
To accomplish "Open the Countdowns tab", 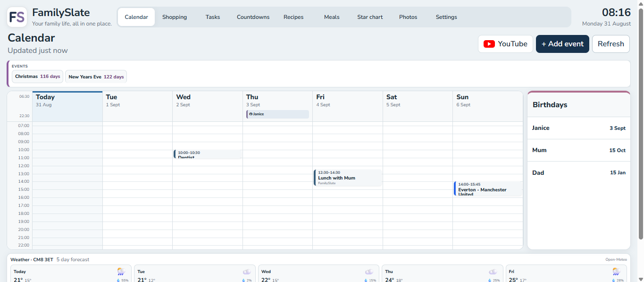I will 253,17.
